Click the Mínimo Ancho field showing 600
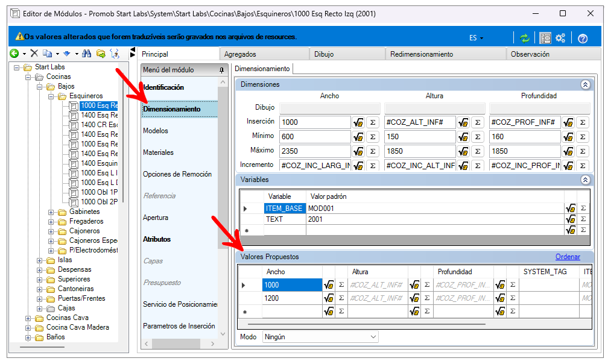This screenshot has width=608, height=364. pos(314,137)
